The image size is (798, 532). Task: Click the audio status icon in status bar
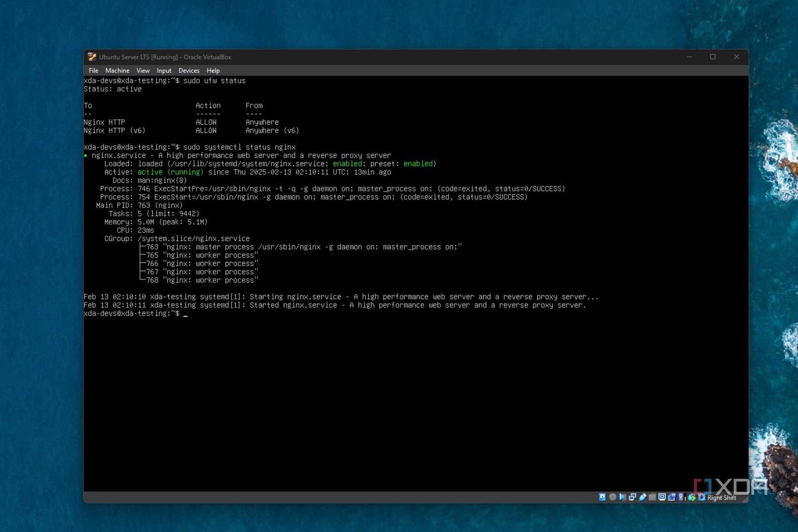[623, 497]
